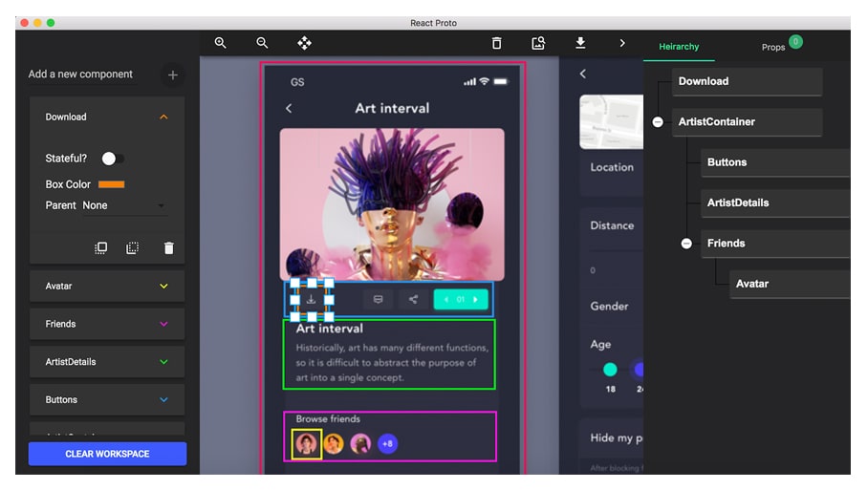Click the trash icon in the top toolbar

496,43
